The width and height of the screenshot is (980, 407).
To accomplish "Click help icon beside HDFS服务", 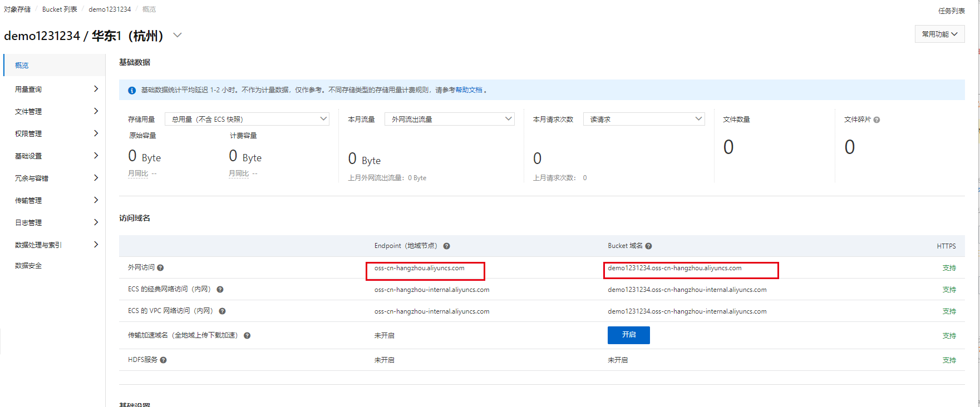I will pyautogui.click(x=163, y=360).
